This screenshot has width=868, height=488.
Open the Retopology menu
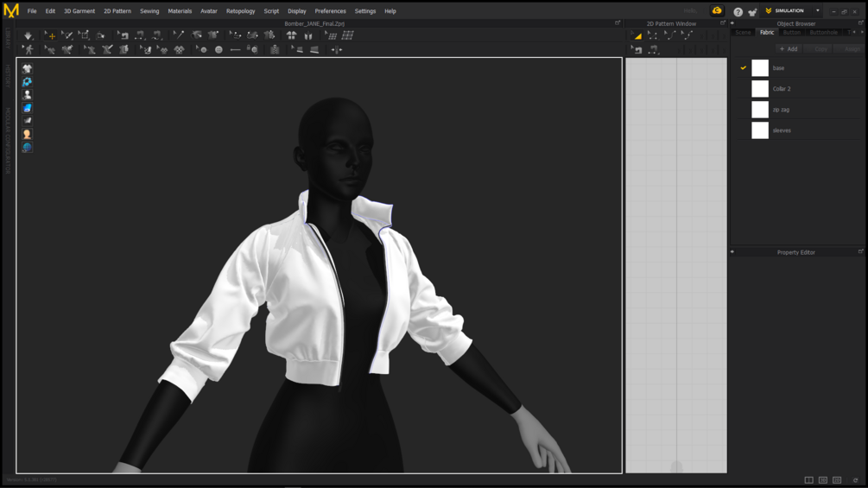(240, 11)
